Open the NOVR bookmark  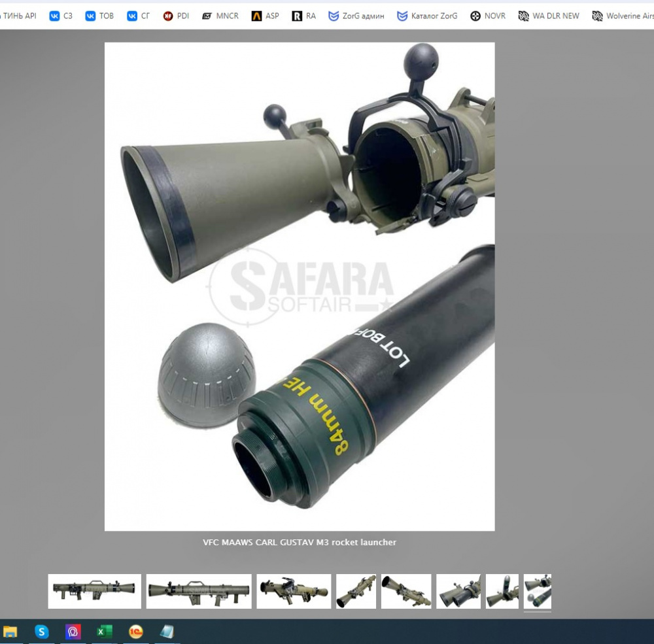[488, 16]
